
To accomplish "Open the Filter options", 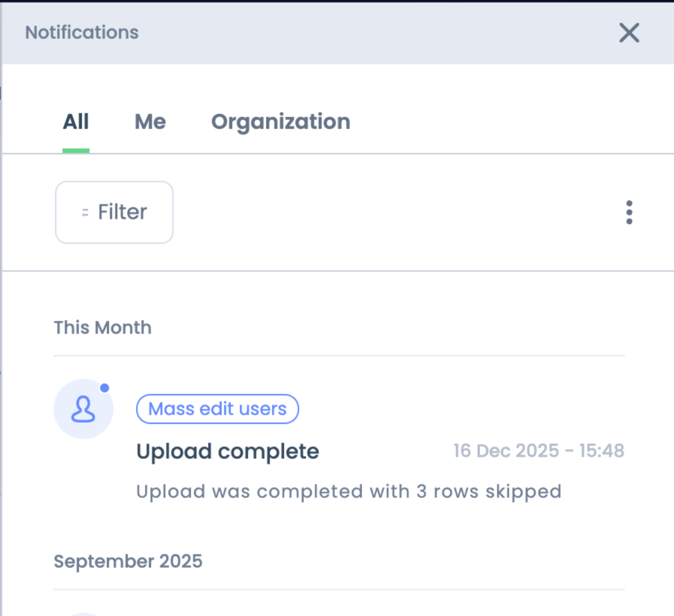I will 114,212.
